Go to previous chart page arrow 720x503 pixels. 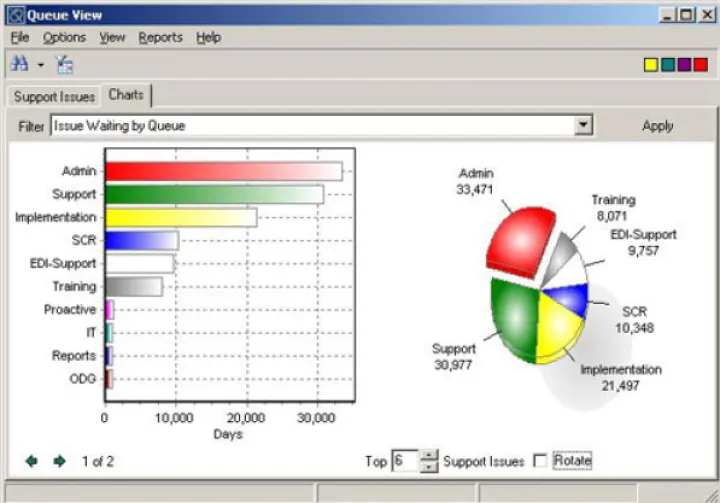click(31, 461)
